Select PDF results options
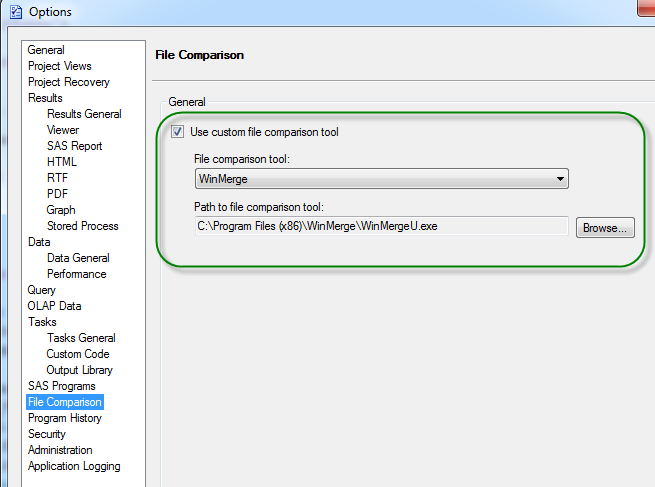The height and width of the screenshot is (487, 655). click(57, 194)
